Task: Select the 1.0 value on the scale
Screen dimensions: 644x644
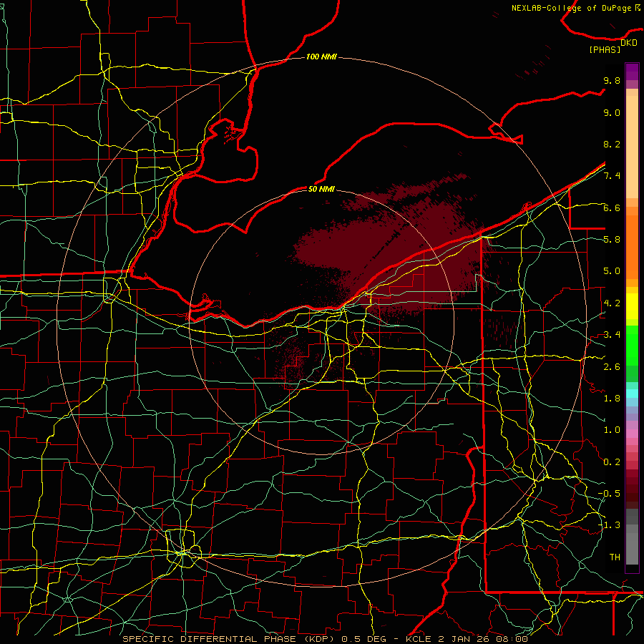Action: (x=612, y=430)
